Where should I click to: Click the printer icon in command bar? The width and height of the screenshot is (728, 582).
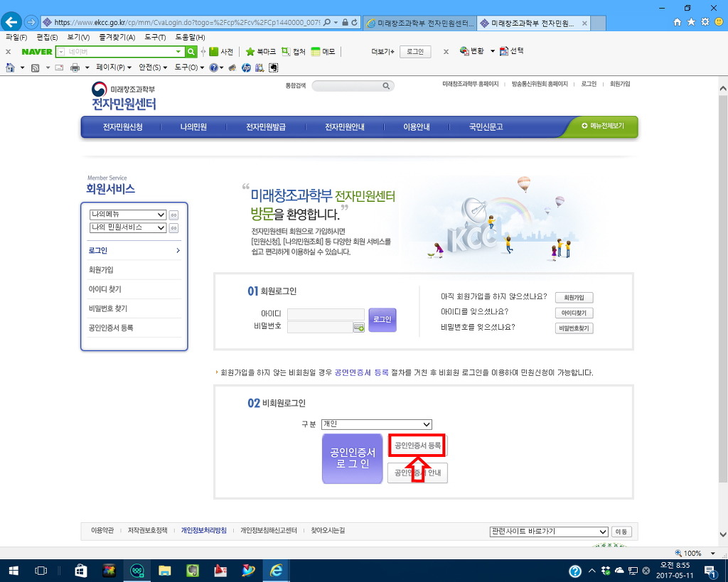75,68
